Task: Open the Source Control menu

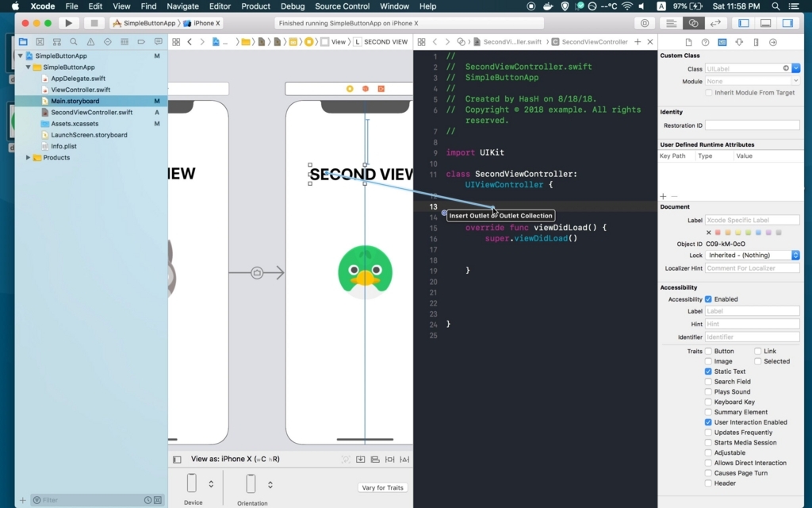Action: click(x=343, y=6)
